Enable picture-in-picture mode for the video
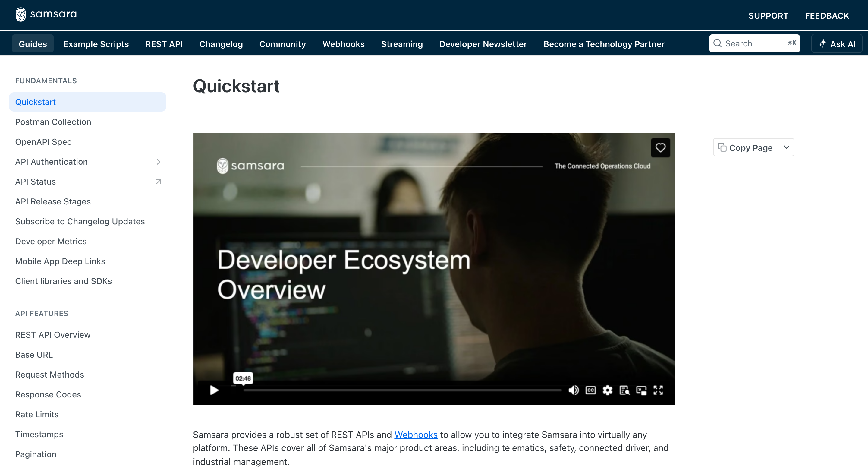868x471 pixels. coord(641,390)
